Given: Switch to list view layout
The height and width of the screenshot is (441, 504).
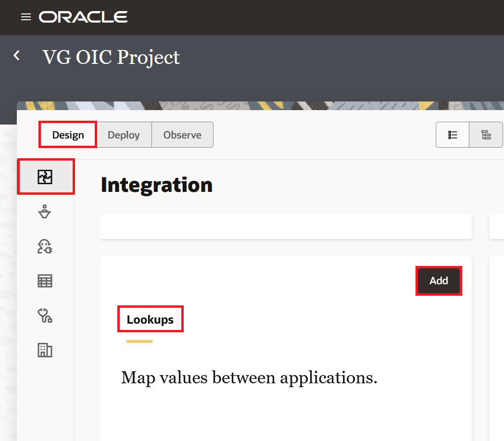Looking at the screenshot, I should (x=453, y=135).
